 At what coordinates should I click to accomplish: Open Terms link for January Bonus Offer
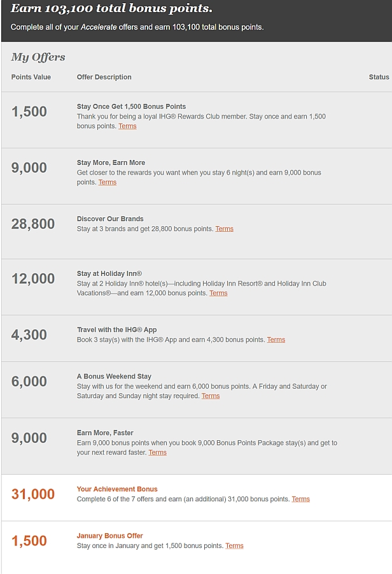pos(234,546)
